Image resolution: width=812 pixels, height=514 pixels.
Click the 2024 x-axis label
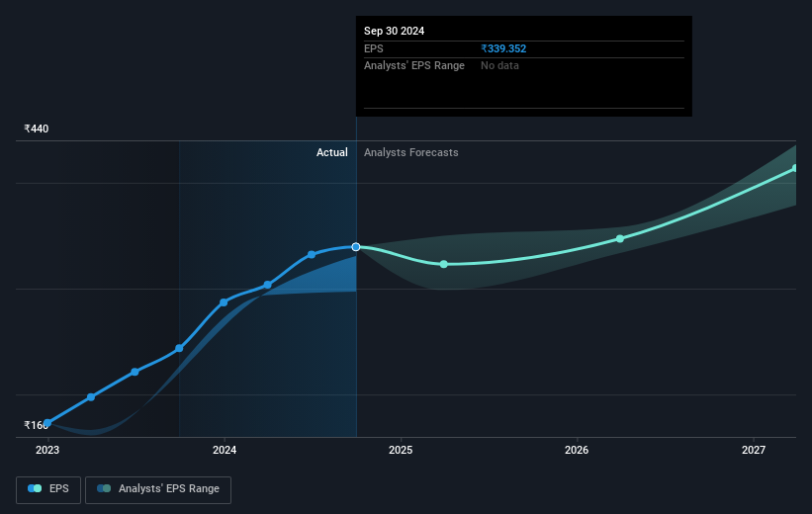click(x=225, y=450)
